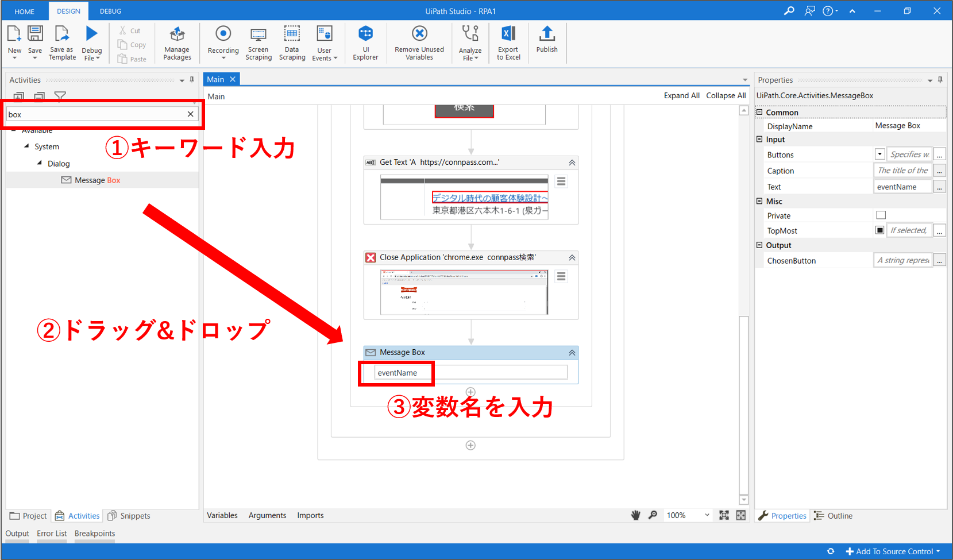Screen dimensions: 953x560
Task: Toggle the Private checkbox
Action: click(881, 215)
